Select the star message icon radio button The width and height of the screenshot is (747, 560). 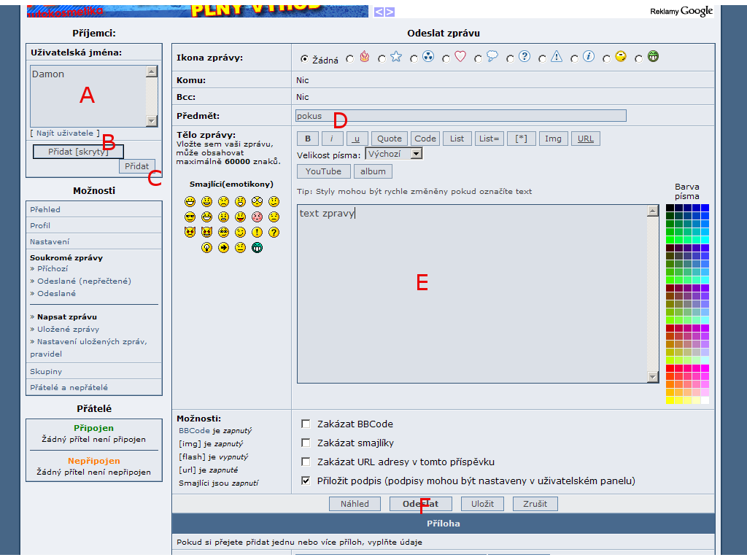pyautogui.click(x=382, y=59)
